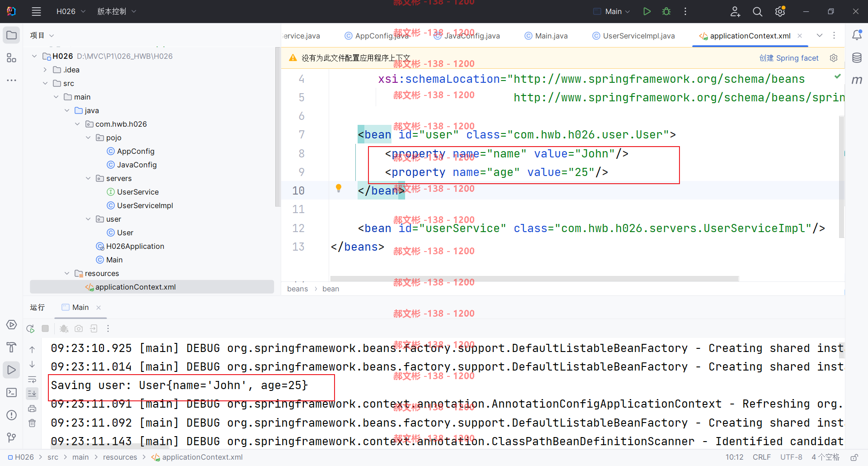Screen dimensions: 868x466
Task: Open the Git version control tool window
Action: click(11, 437)
